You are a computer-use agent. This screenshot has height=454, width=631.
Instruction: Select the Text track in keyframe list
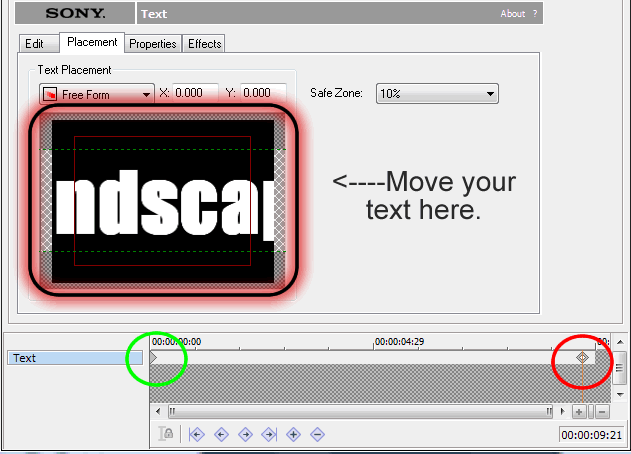click(x=75, y=357)
